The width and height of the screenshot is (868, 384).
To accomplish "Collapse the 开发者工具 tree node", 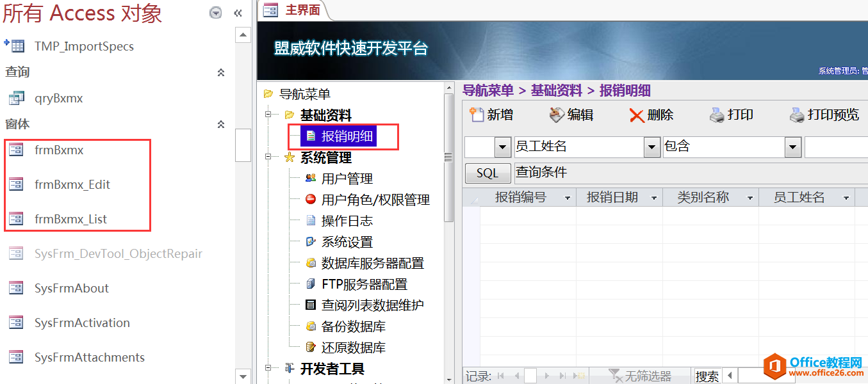I will 268,369.
